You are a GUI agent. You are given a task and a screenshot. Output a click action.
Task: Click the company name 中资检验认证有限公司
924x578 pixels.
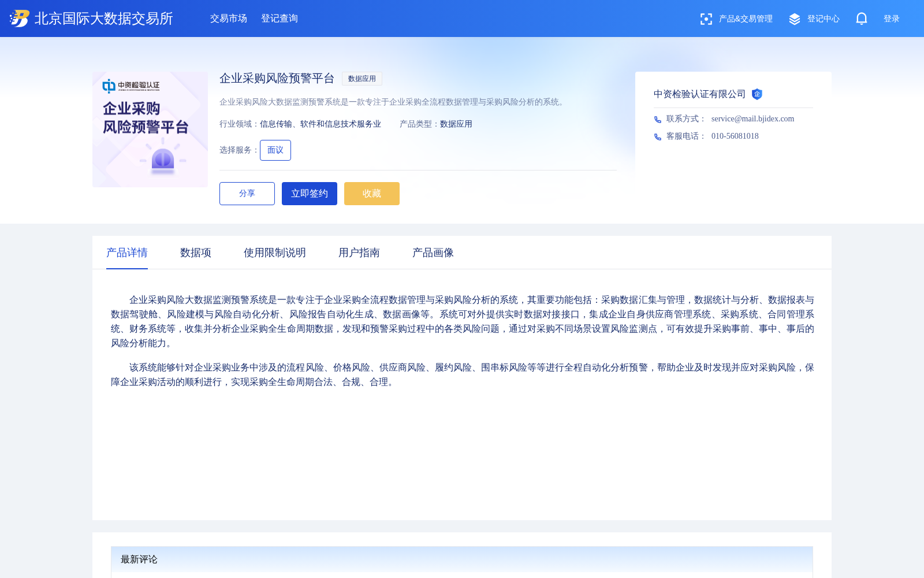(699, 94)
